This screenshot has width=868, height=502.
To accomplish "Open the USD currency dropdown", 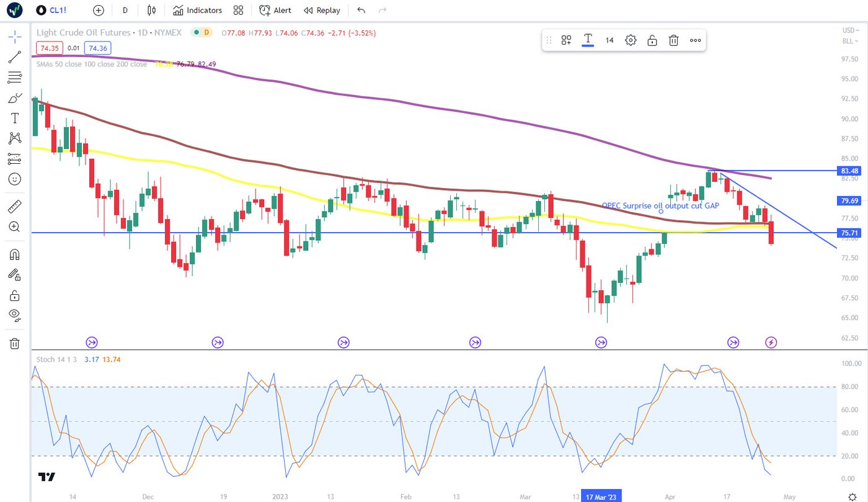I will pos(848,30).
